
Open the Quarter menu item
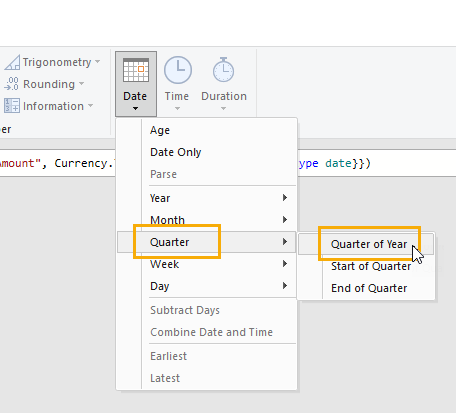(x=206, y=242)
